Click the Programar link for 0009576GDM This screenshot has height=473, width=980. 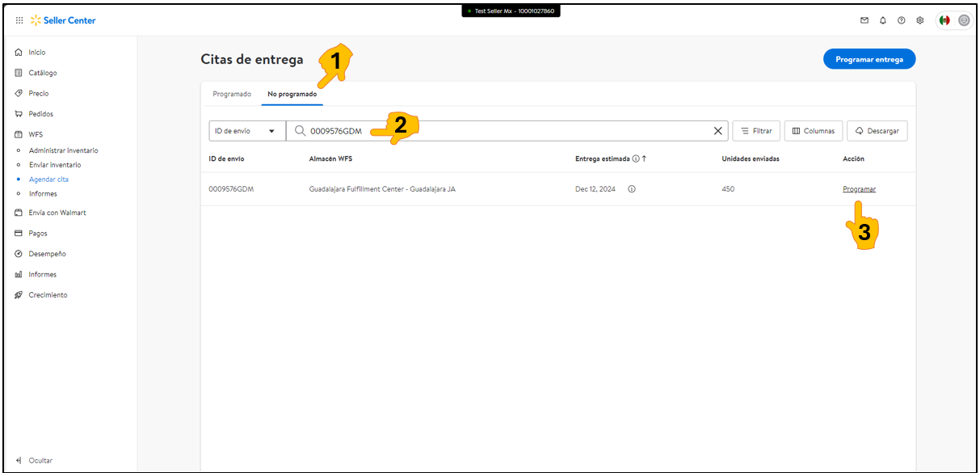(x=859, y=189)
